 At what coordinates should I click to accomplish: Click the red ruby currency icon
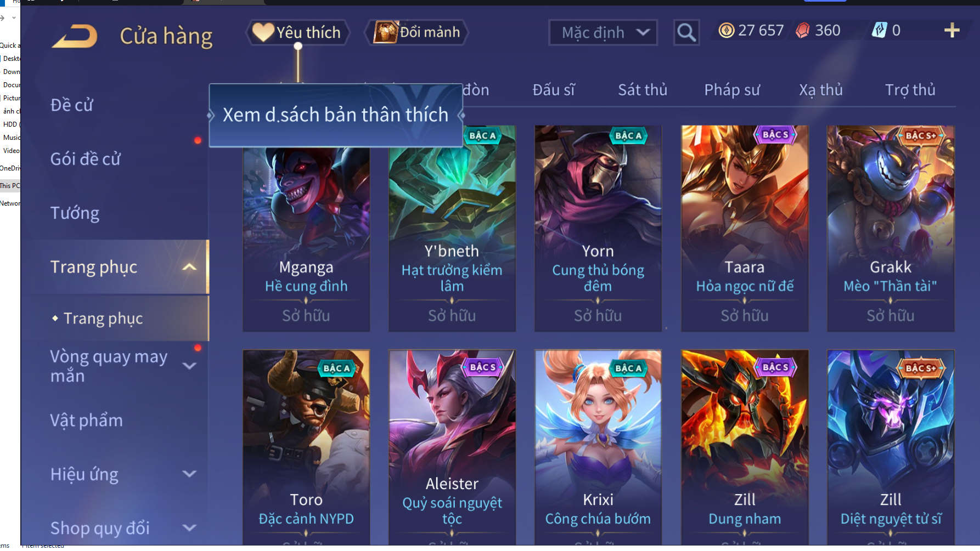click(802, 31)
